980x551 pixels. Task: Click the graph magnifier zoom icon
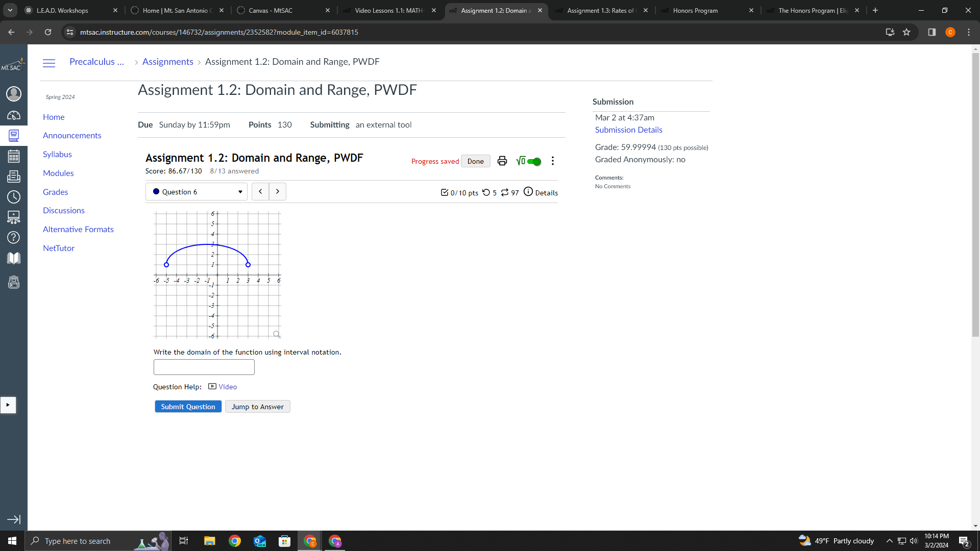click(x=277, y=335)
